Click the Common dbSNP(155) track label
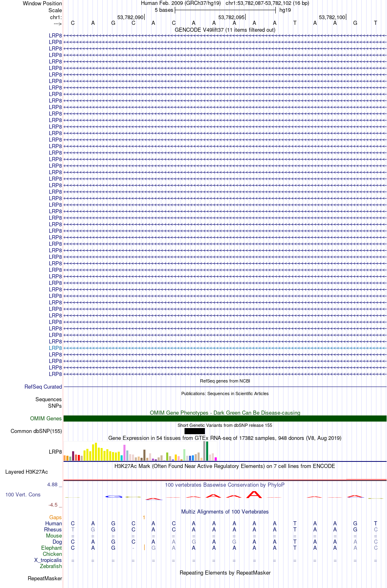 coord(36,431)
